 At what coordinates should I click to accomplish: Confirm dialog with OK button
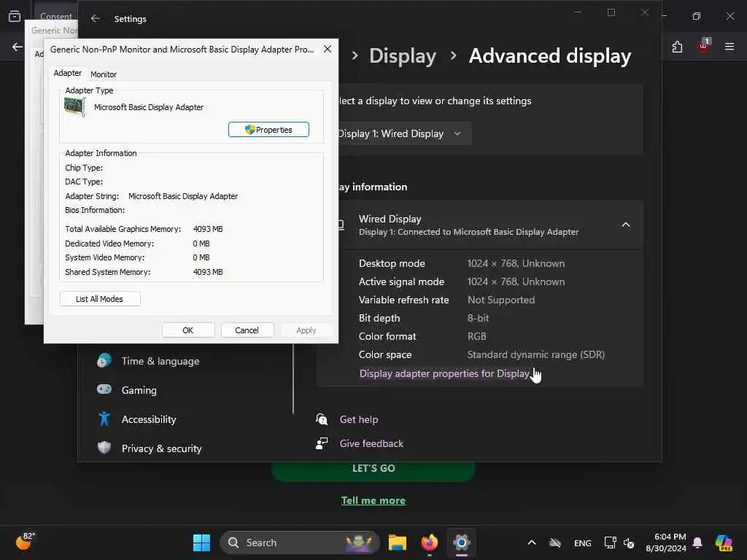tap(188, 330)
